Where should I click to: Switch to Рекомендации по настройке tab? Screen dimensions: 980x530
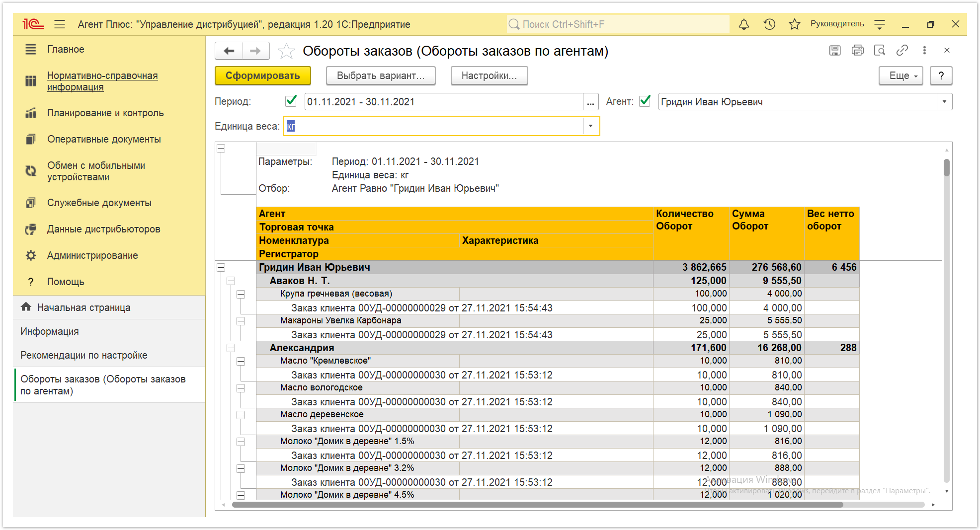point(109,355)
